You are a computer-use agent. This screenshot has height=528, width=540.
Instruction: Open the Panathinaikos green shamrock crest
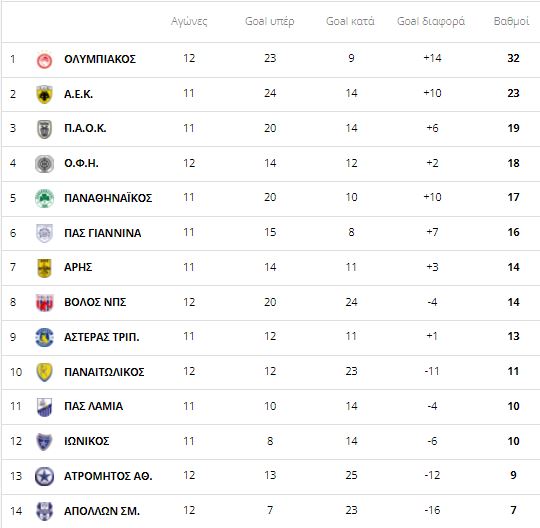click(44, 198)
